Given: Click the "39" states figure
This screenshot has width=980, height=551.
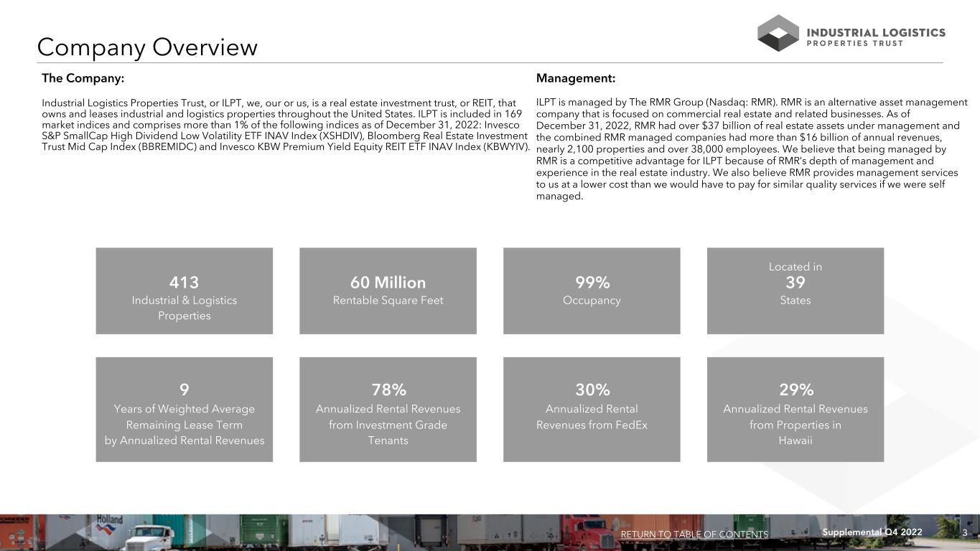Looking at the screenshot, I should coord(795,282).
